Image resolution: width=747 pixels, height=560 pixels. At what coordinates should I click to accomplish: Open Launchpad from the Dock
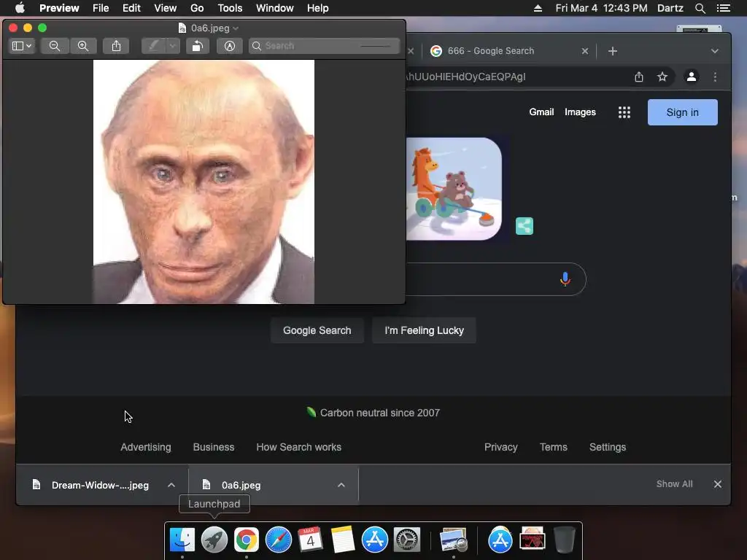click(214, 540)
